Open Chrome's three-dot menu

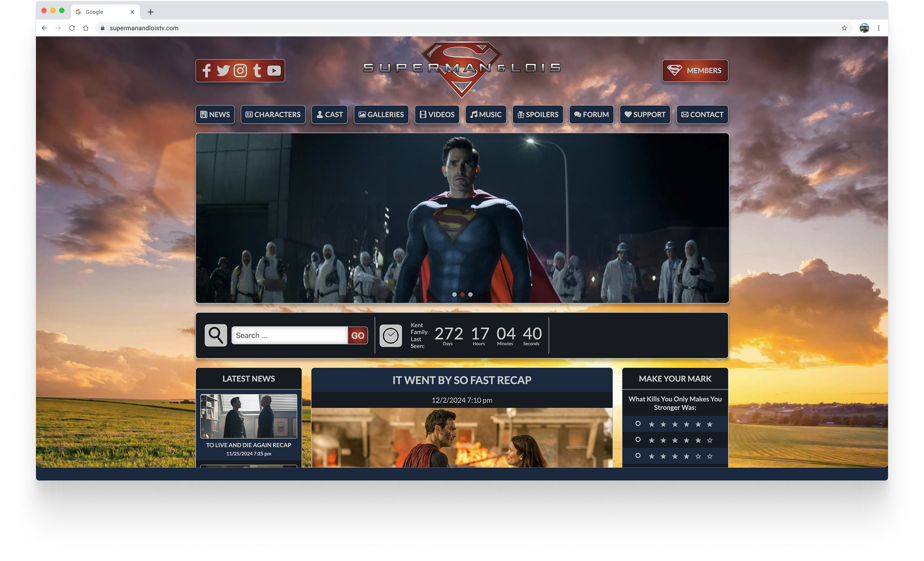879,28
